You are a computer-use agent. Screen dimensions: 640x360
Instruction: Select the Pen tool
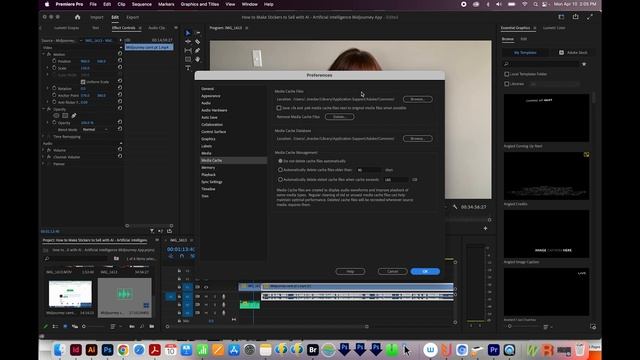[x=198, y=51]
